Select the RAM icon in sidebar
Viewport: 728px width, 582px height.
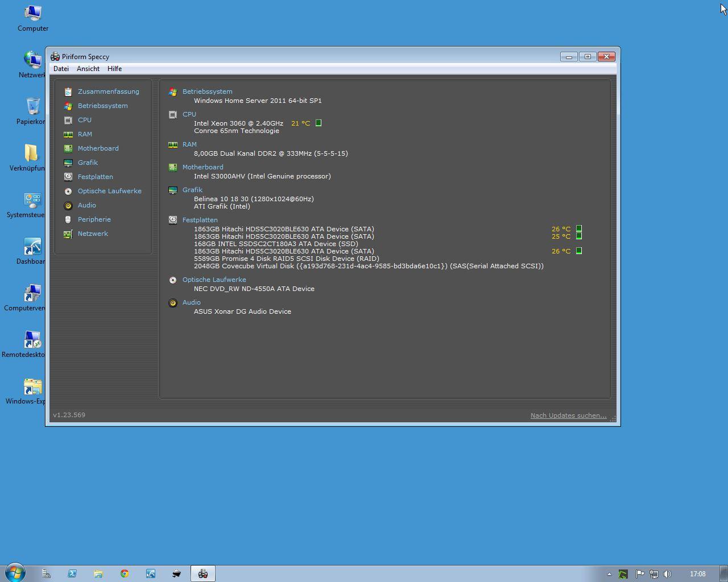pyautogui.click(x=68, y=134)
